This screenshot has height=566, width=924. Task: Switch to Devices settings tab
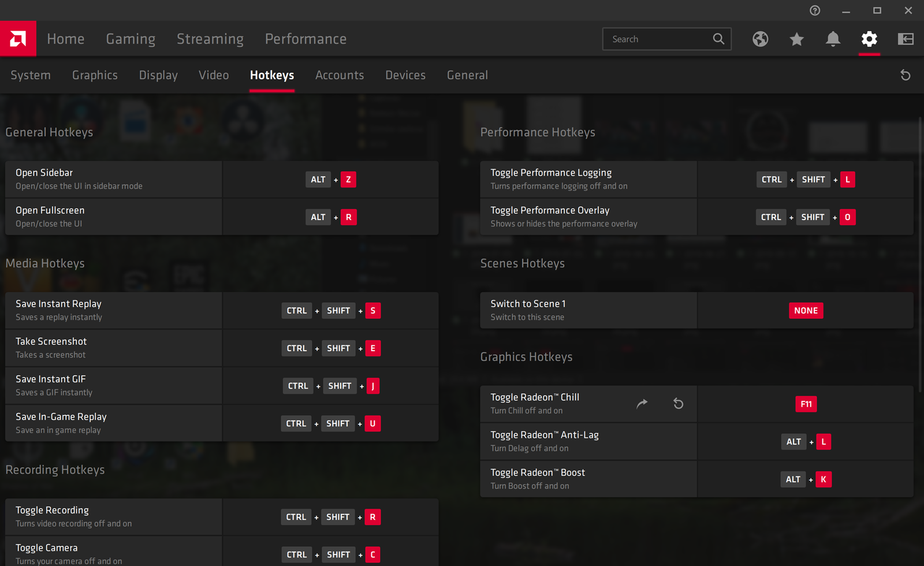pyautogui.click(x=405, y=75)
